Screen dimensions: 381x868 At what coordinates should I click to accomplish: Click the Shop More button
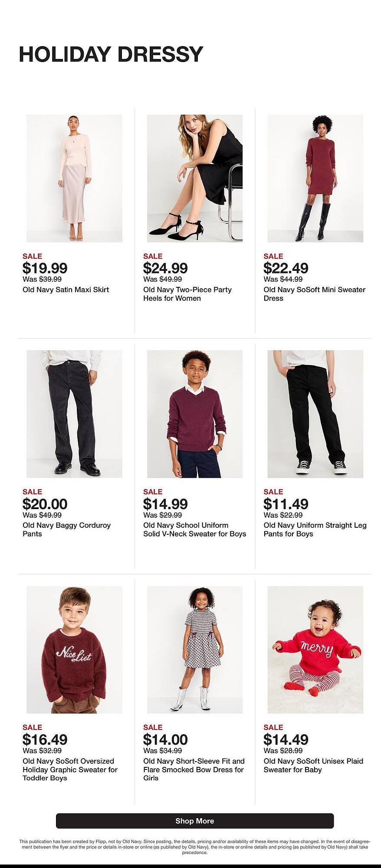pos(194,821)
